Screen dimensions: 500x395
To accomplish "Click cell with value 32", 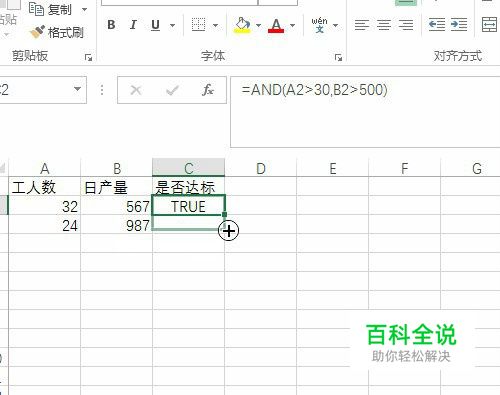I will coord(45,206).
